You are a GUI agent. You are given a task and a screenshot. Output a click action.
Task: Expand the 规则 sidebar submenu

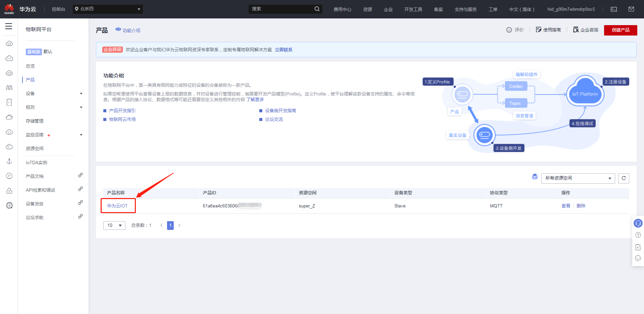coord(81,108)
